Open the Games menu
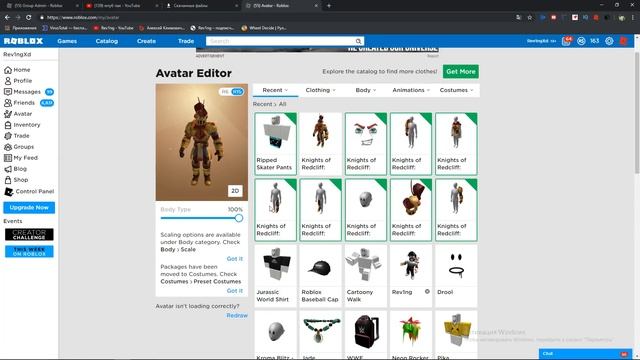Viewport: 640px width, 360px height. click(67, 41)
